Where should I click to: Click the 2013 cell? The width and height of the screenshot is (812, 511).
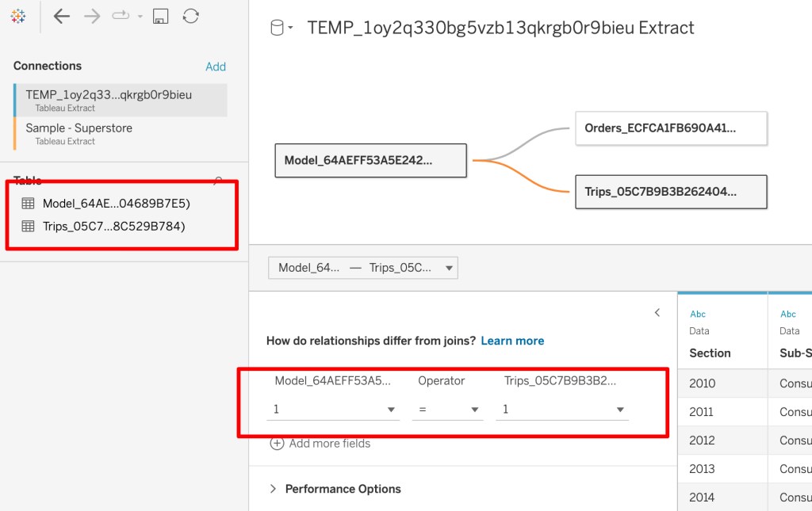[722, 468]
